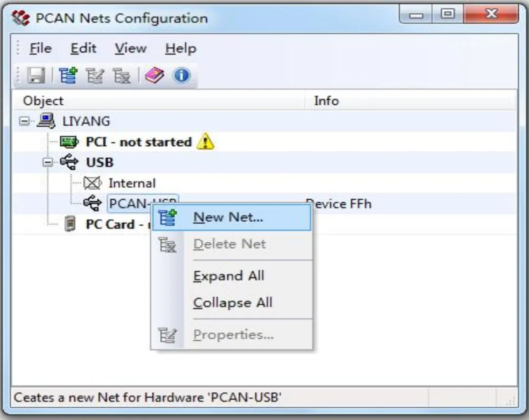The width and height of the screenshot is (529, 420).
Task: Select the PC Card tree row label
Action: pos(118,224)
